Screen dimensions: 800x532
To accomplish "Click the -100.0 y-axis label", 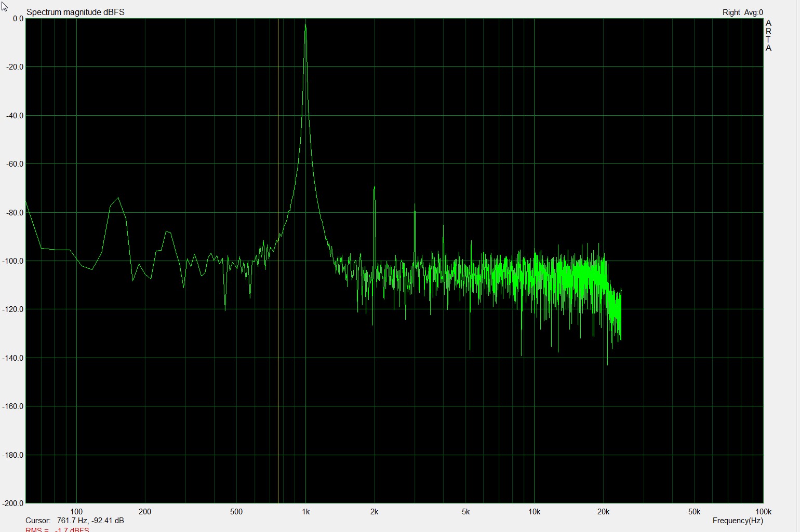I will 13,261.
